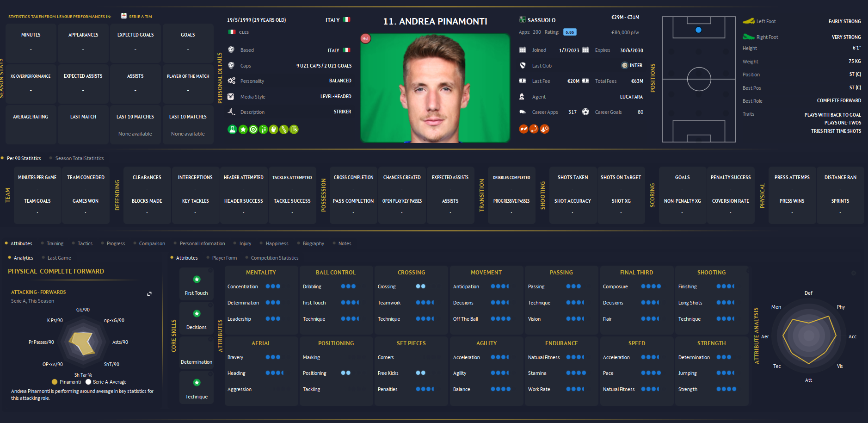868x423 pixels.
Task: Click the Decisions core skill card
Action: [x=197, y=318]
